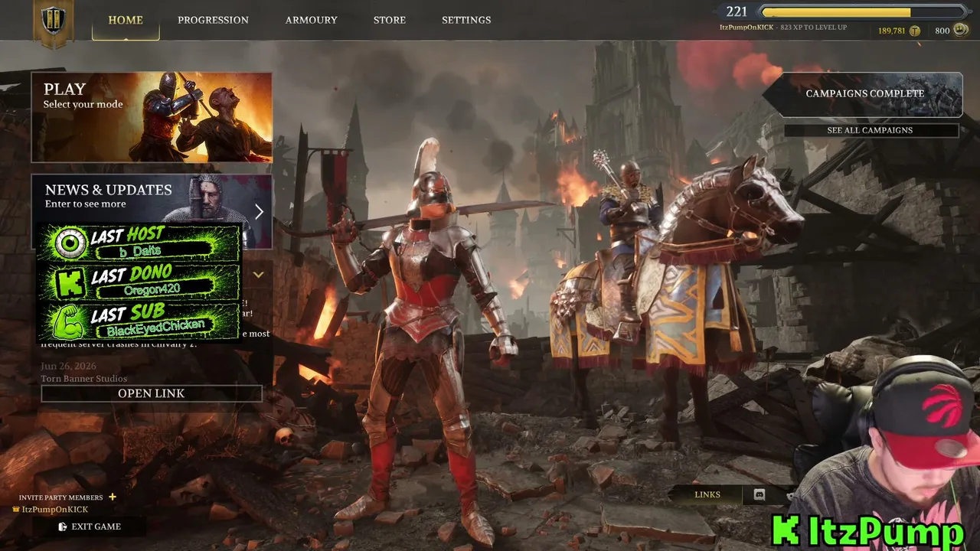Click the plus icon to invite party members
980x551 pixels.
pyautogui.click(x=113, y=497)
